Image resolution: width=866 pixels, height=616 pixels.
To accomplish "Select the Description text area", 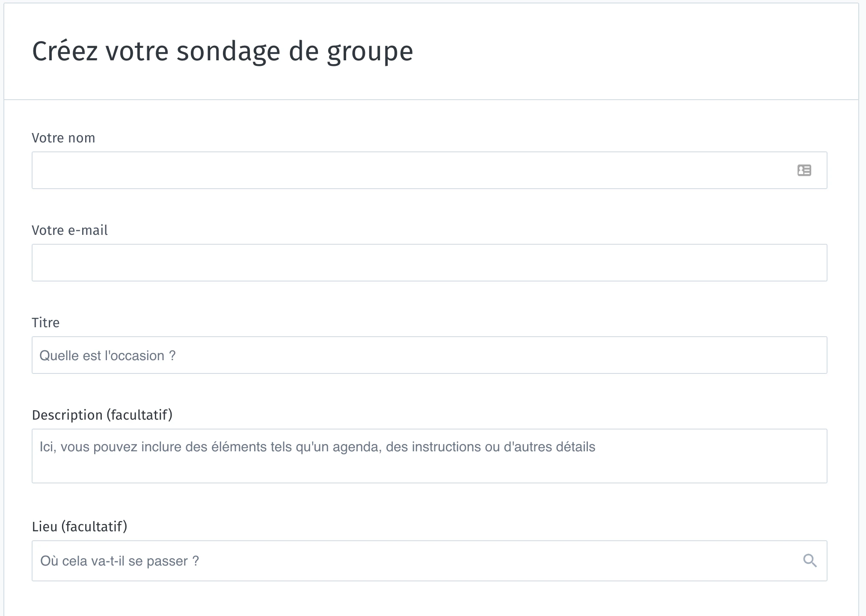I will 429,456.
